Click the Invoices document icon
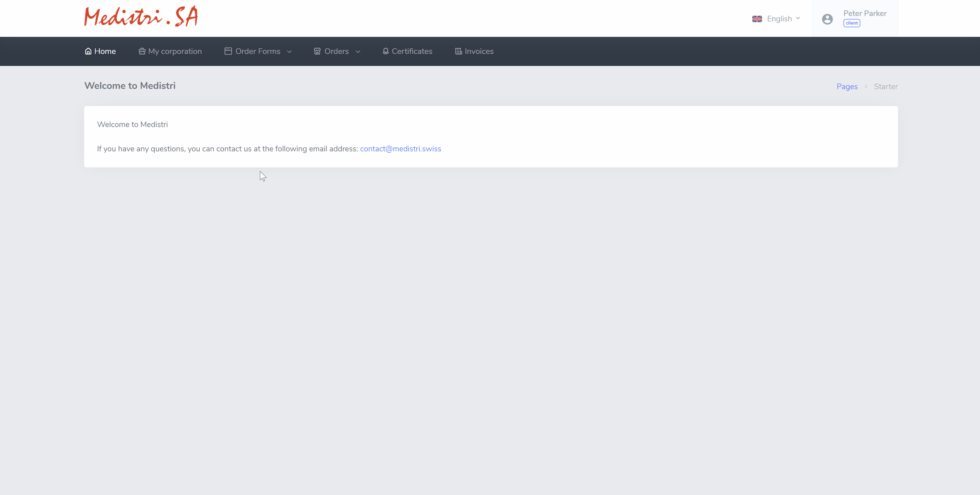The width and height of the screenshot is (980, 495). (x=458, y=51)
